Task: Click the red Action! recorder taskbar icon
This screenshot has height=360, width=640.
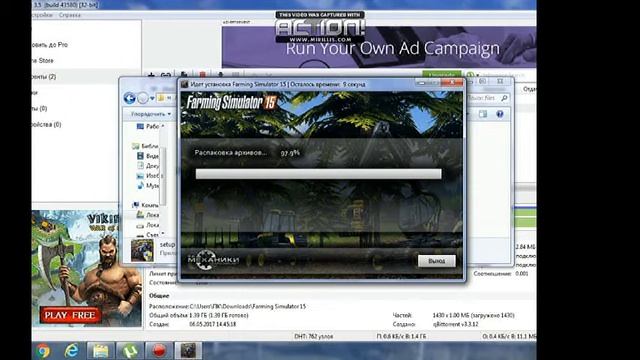Action: (x=159, y=351)
